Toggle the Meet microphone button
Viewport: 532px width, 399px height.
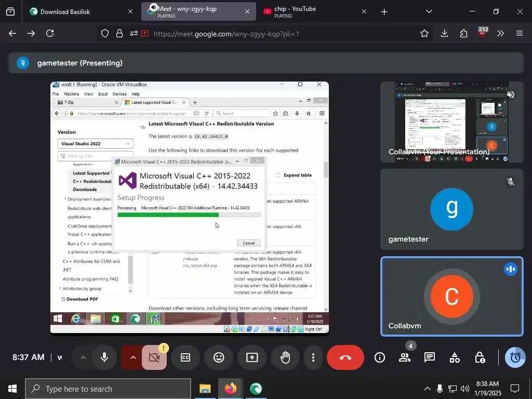coord(104,357)
